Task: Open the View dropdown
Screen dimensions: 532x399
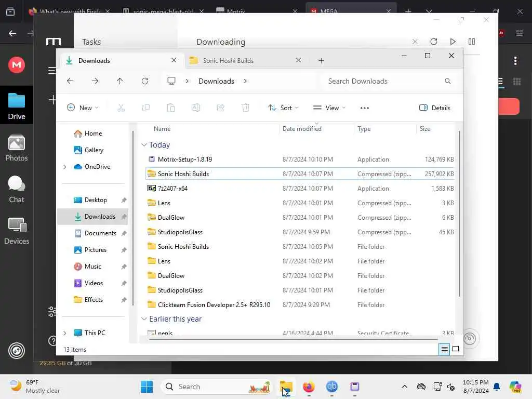Action: coord(329,108)
